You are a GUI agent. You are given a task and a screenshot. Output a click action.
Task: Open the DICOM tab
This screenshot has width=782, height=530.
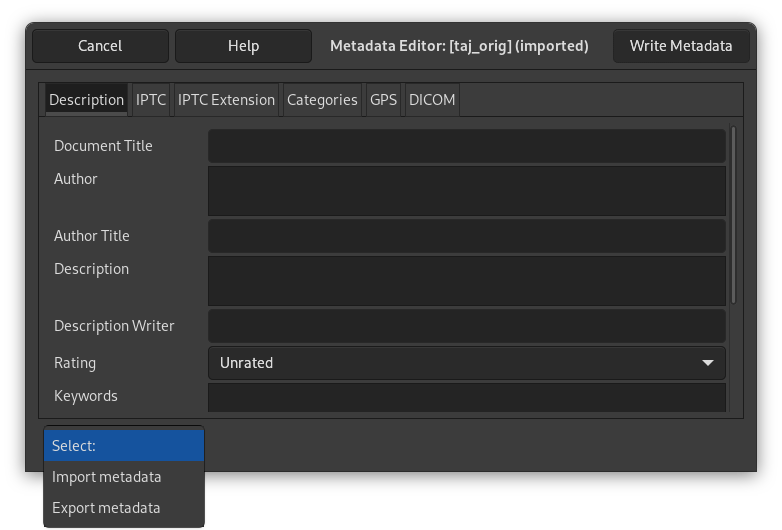pos(432,100)
